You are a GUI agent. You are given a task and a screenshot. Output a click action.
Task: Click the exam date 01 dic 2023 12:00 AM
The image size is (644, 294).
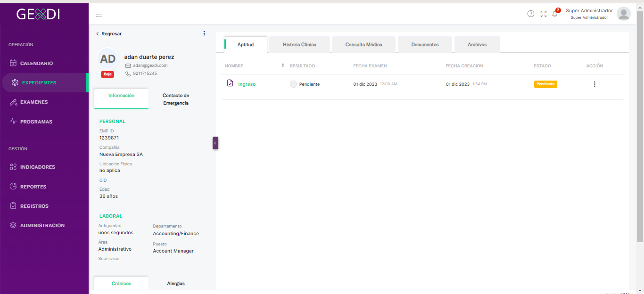point(375,84)
